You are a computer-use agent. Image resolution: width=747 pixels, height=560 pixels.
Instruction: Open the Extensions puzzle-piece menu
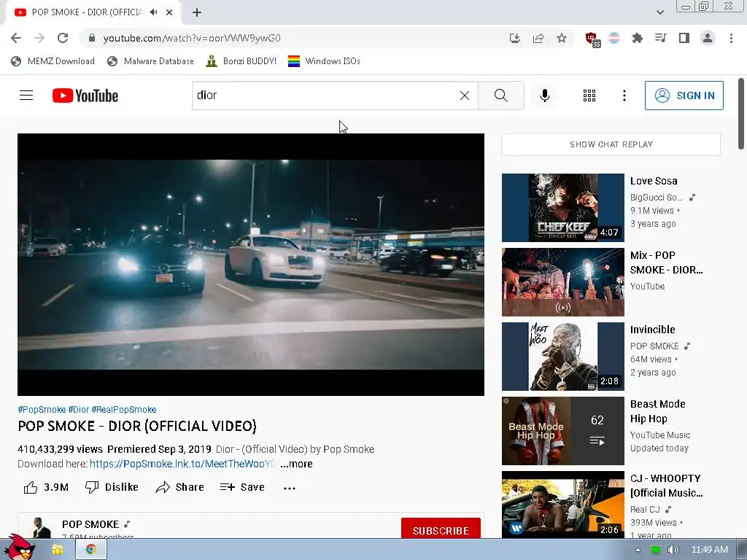[637, 38]
